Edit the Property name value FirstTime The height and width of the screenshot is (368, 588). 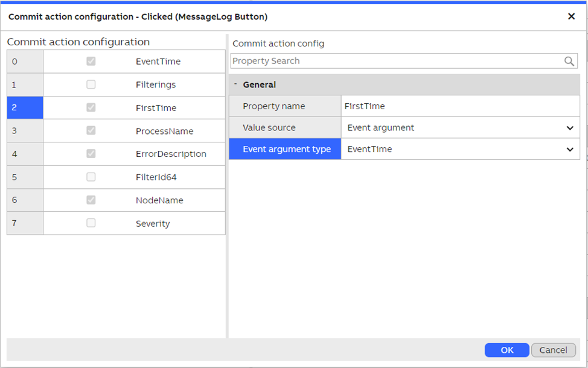[460, 106]
